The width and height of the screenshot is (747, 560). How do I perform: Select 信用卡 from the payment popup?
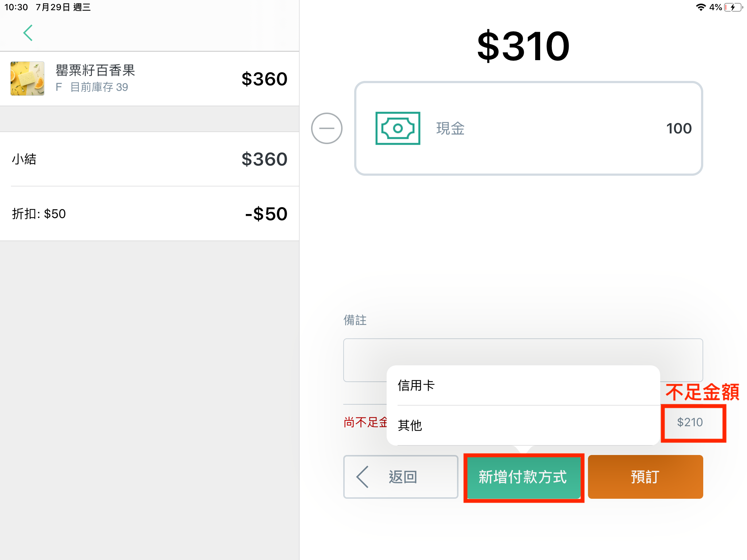[523, 385]
